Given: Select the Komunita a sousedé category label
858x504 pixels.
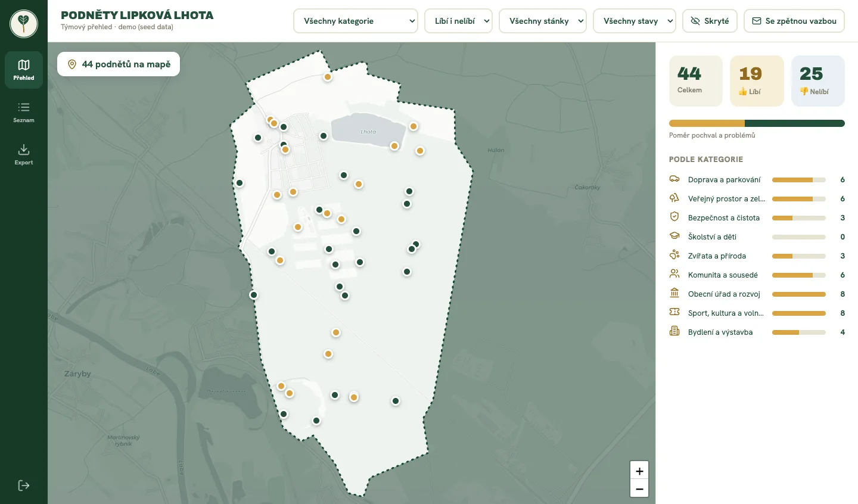Looking at the screenshot, I should pyautogui.click(x=723, y=275).
